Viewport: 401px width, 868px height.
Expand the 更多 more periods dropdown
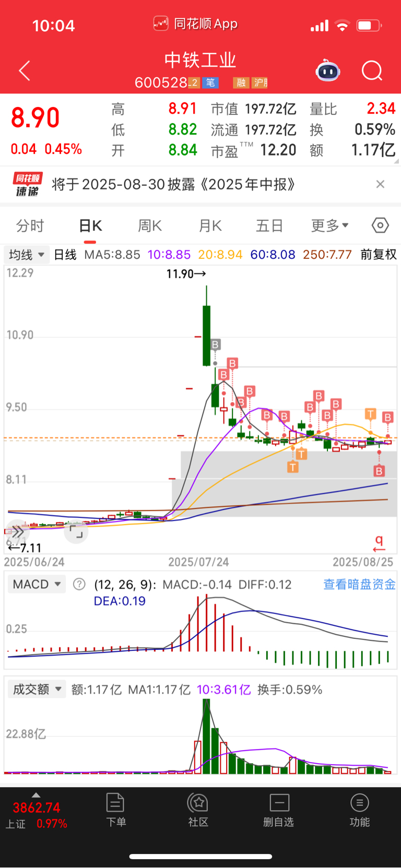[x=329, y=225]
